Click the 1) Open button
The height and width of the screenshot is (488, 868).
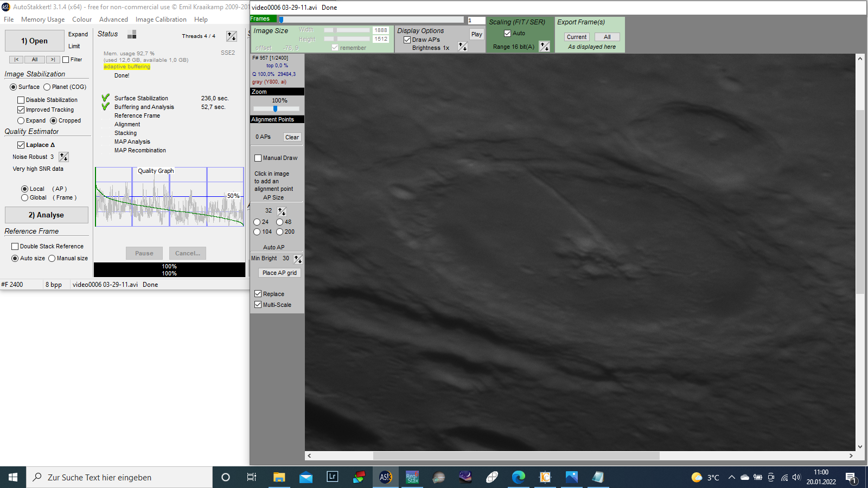pos(34,41)
